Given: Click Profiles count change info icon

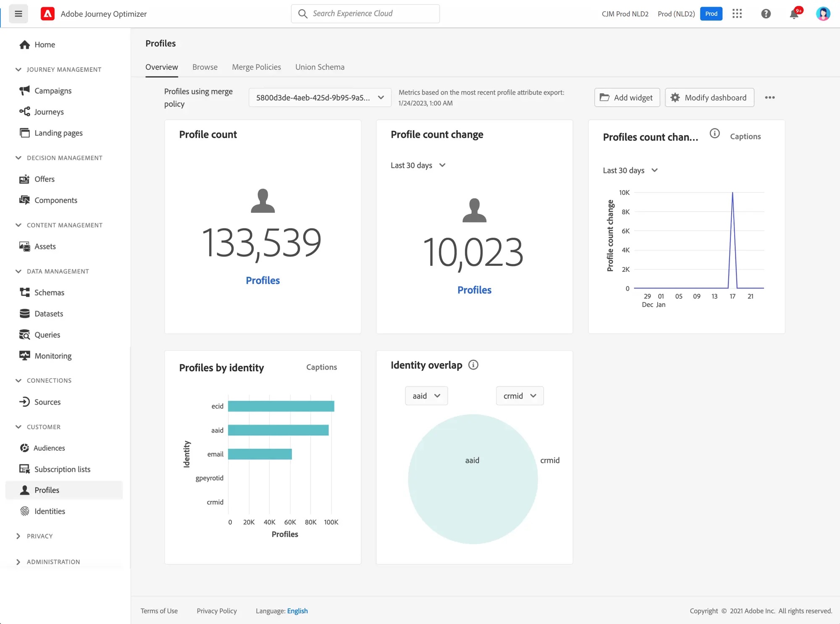Looking at the screenshot, I should (714, 134).
